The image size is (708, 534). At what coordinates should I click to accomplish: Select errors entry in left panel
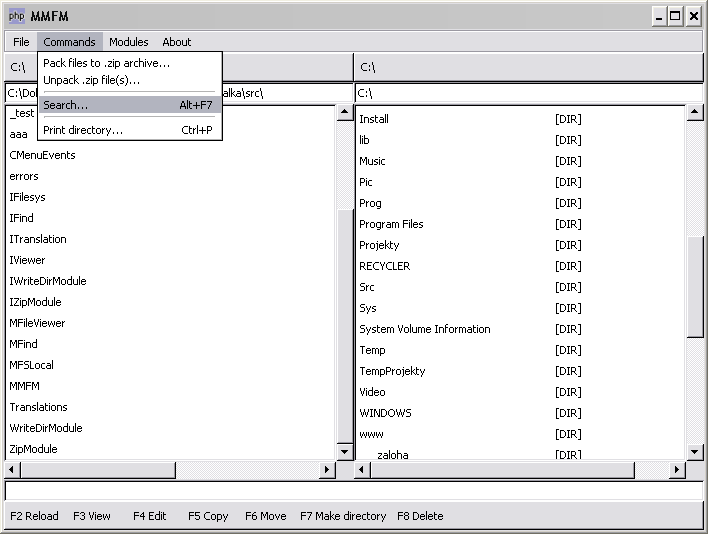coord(24,176)
